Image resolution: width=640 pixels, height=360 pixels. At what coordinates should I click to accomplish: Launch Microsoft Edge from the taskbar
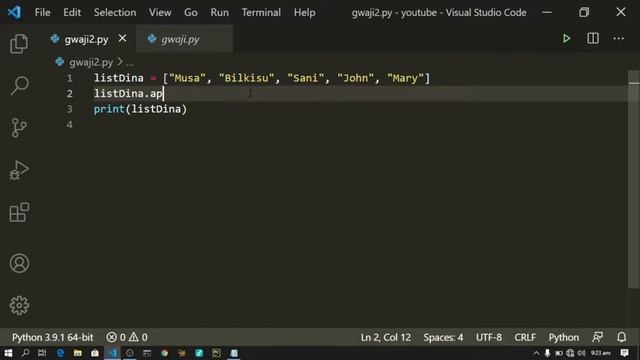click(60, 353)
